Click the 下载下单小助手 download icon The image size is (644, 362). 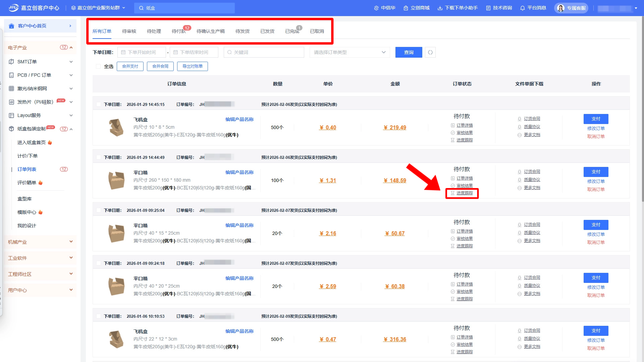tap(440, 8)
